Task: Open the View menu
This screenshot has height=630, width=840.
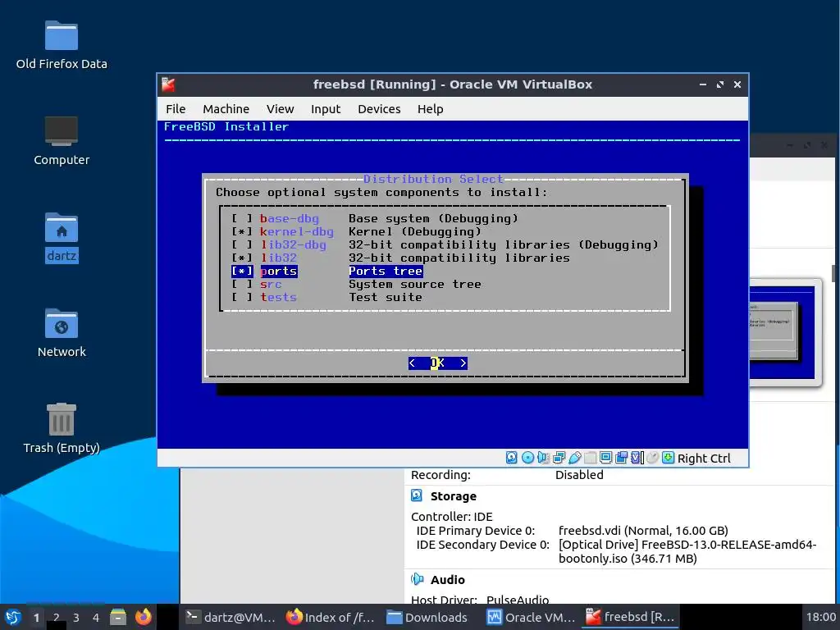Action: tap(281, 109)
